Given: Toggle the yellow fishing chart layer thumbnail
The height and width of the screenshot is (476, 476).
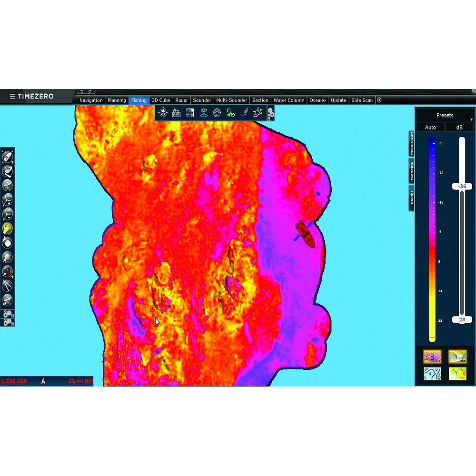Looking at the screenshot, I should click(x=457, y=374).
